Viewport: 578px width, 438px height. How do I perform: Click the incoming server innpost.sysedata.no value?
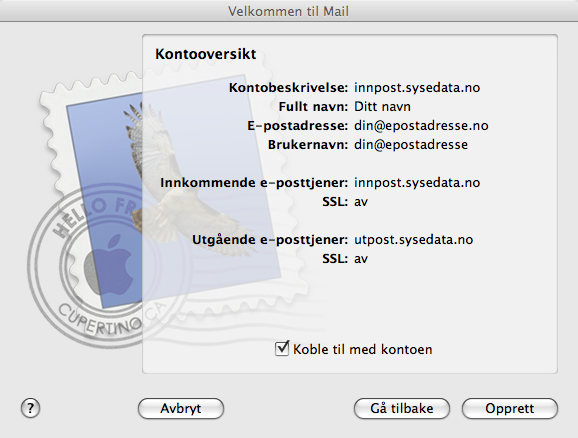(x=417, y=183)
